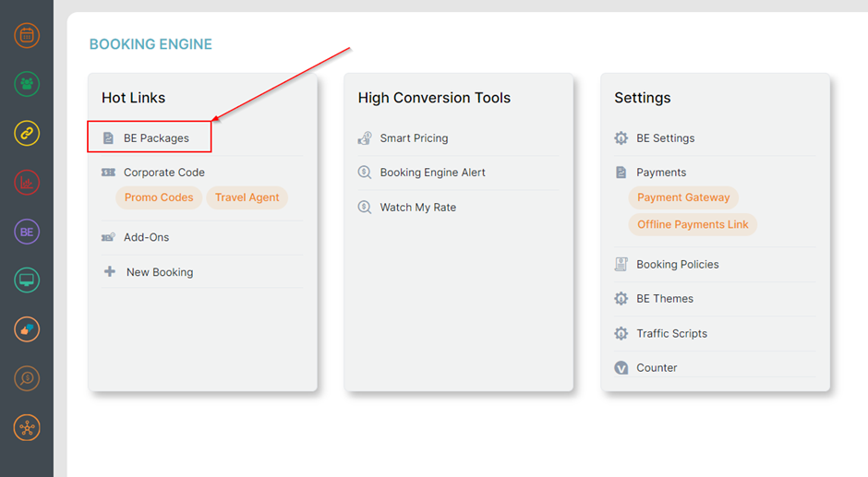Open Offline Payments Link tag
This screenshot has width=868, height=477.
[693, 224]
